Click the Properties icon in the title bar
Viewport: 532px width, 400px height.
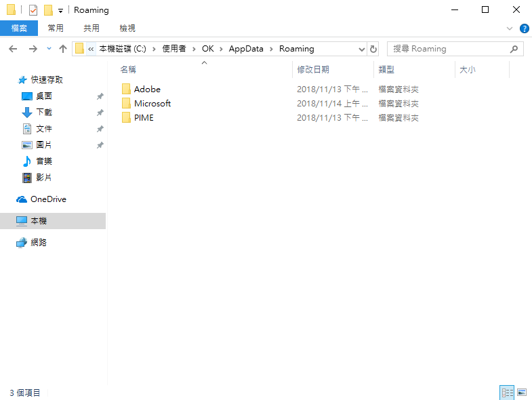coord(33,10)
